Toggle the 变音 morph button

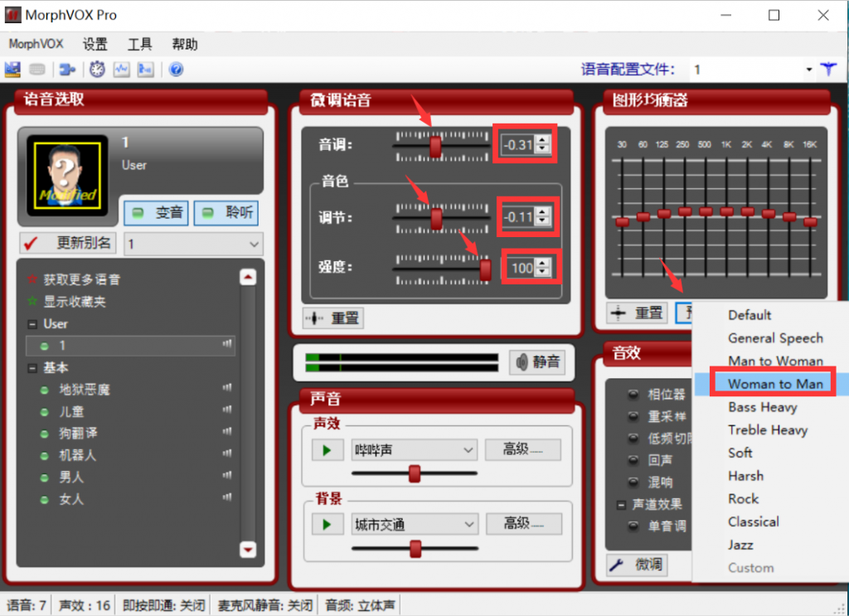[x=157, y=213]
